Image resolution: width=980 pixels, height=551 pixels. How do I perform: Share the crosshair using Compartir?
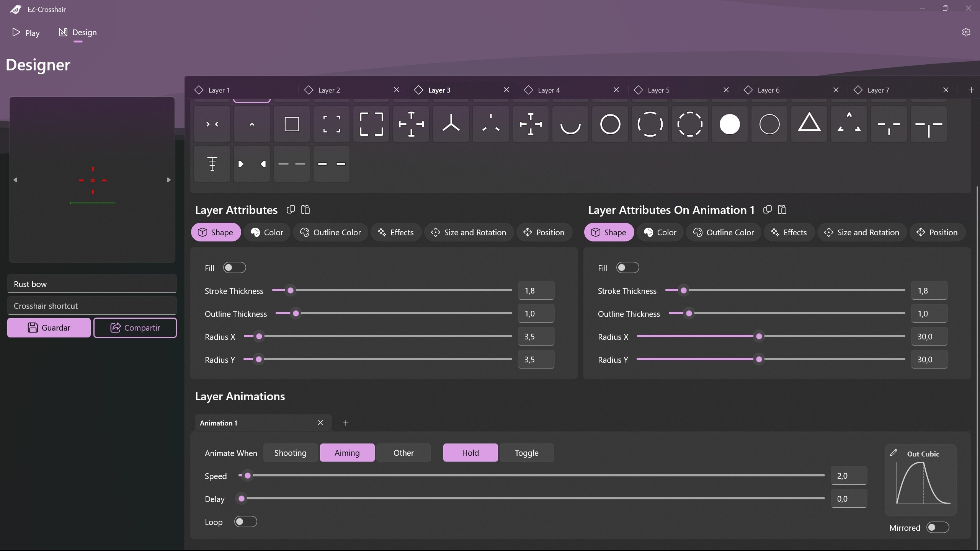135,328
